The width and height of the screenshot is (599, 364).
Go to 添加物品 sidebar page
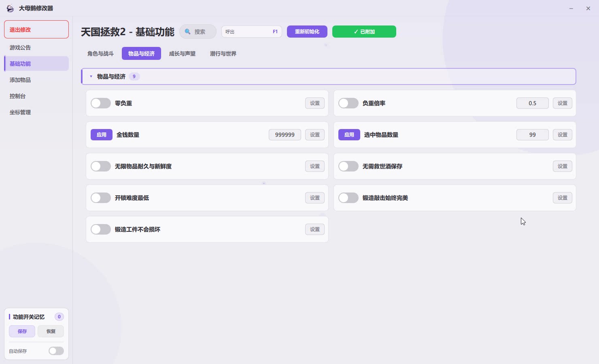[x=36, y=80]
